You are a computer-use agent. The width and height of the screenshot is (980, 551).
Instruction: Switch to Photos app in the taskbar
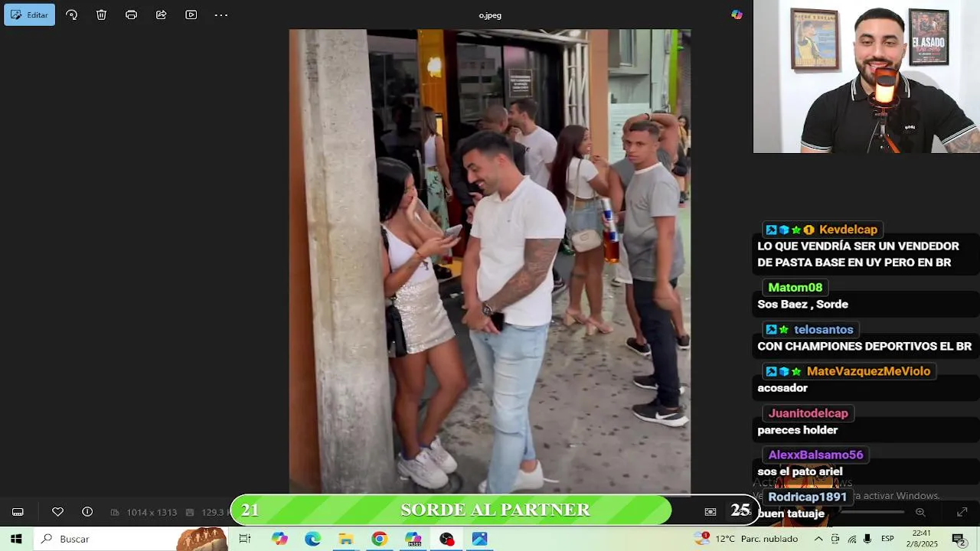(480, 539)
